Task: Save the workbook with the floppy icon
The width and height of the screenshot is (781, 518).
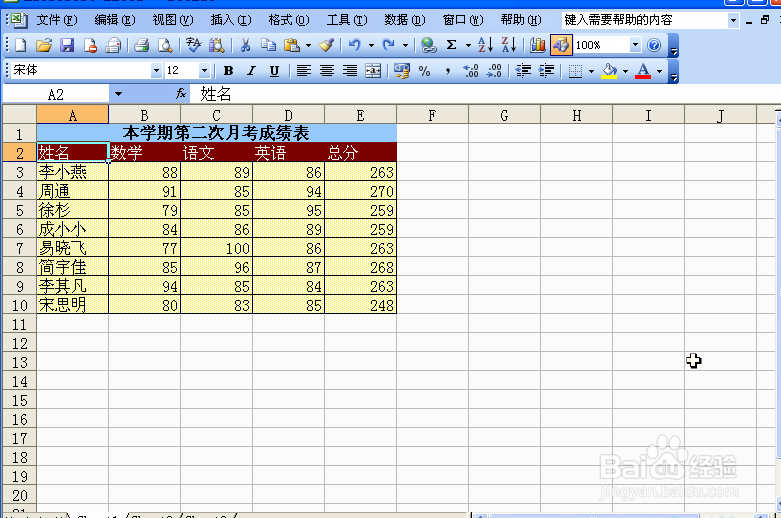Action: [x=67, y=45]
